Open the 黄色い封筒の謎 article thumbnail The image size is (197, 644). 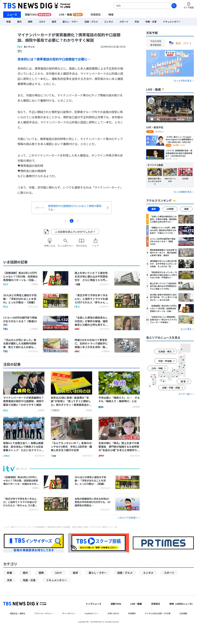coord(71,383)
